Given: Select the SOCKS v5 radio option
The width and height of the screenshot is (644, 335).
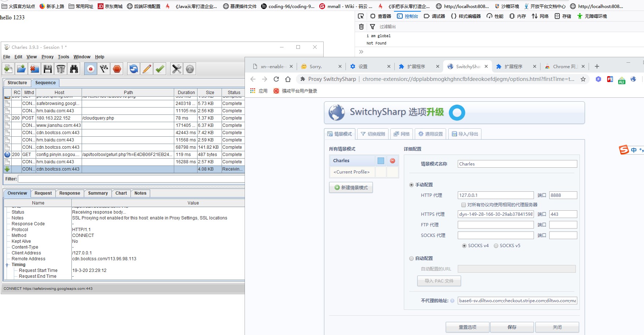Looking at the screenshot, I should (x=496, y=246).
